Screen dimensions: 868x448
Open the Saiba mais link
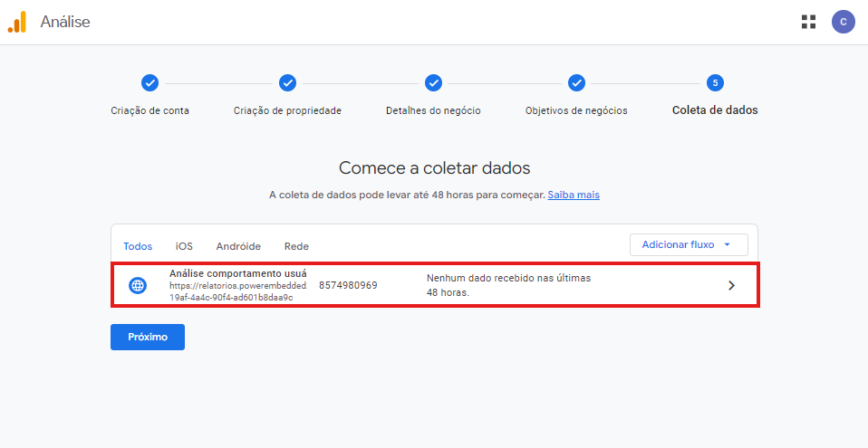point(574,195)
